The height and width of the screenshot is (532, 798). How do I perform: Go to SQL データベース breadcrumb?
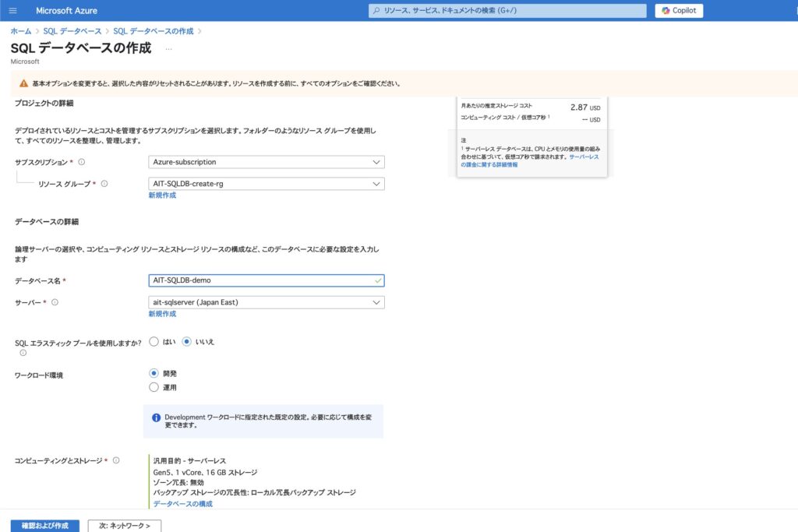[x=72, y=31]
